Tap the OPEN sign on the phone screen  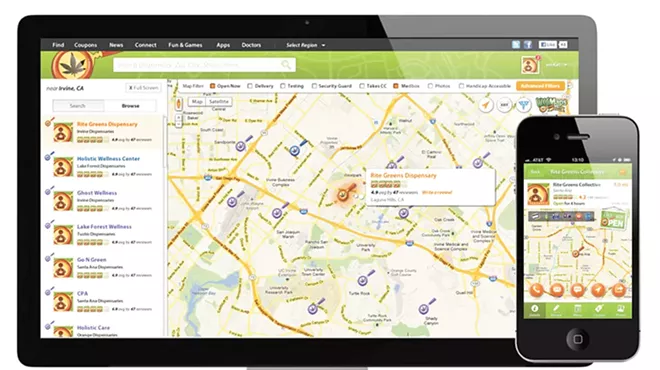click(613, 220)
